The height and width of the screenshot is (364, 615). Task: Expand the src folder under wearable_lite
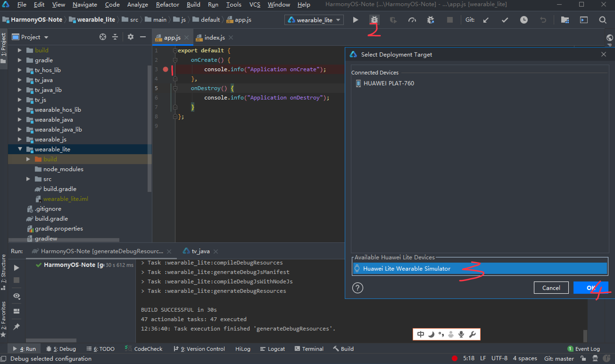(x=28, y=179)
